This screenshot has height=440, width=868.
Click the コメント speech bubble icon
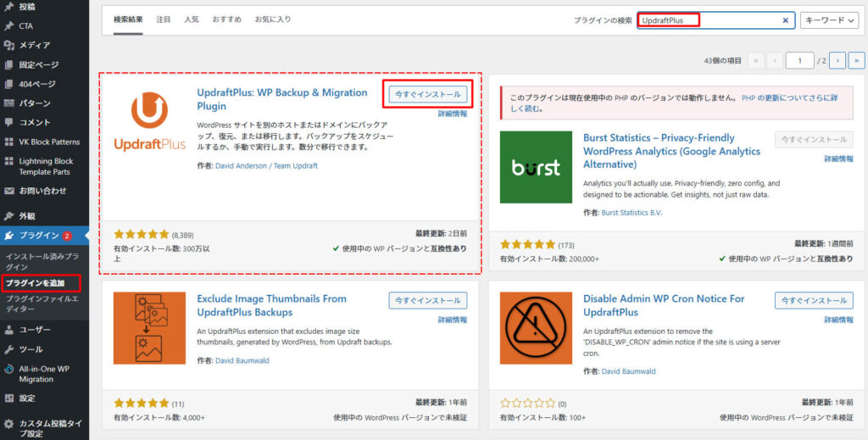pyautogui.click(x=8, y=122)
